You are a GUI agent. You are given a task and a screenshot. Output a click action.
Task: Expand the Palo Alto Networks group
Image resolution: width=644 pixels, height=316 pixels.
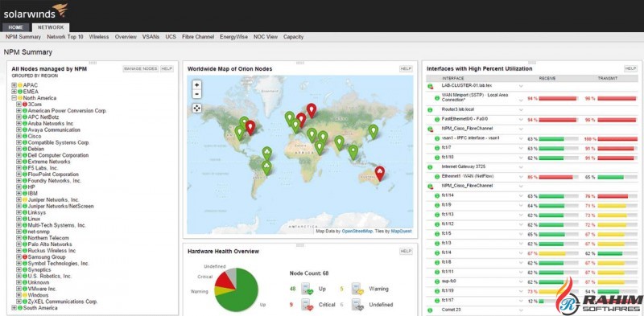(x=19, y=244)
